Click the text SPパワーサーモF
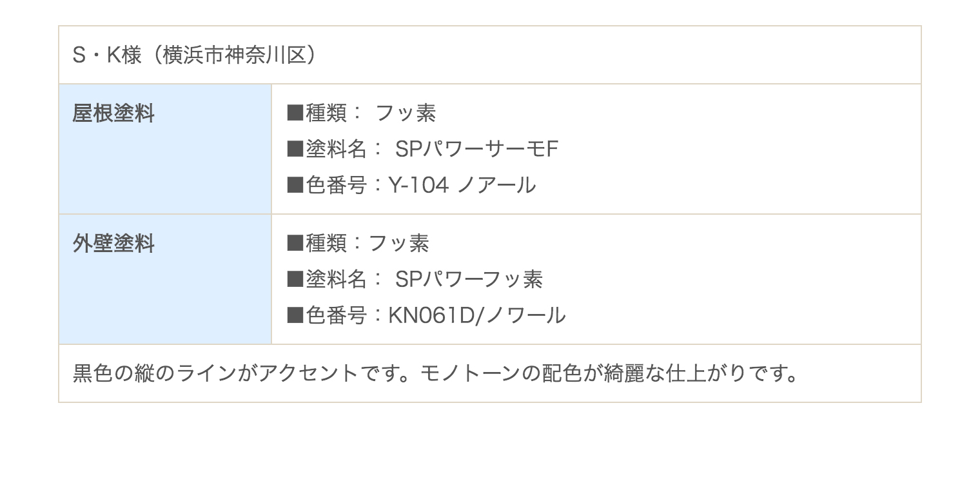This screenshot has height=490, width=980. pyautogui.click(x=476, y=150)
